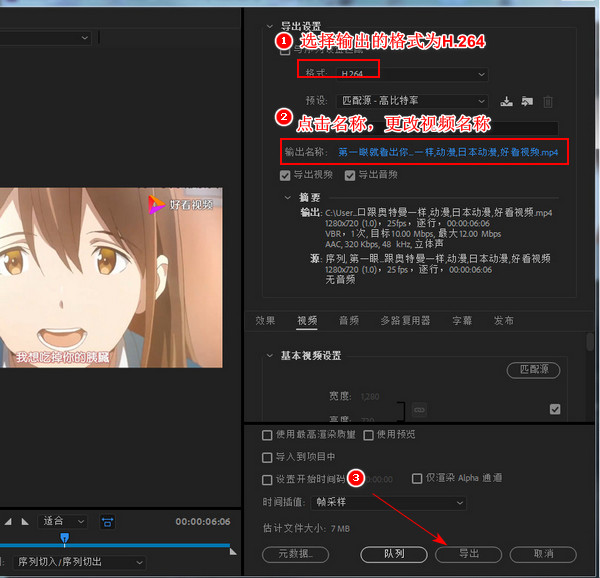This screenshot has width=600, height=578.
Task: Switch to the 多路复用器 tab
Action: point(405,320)
